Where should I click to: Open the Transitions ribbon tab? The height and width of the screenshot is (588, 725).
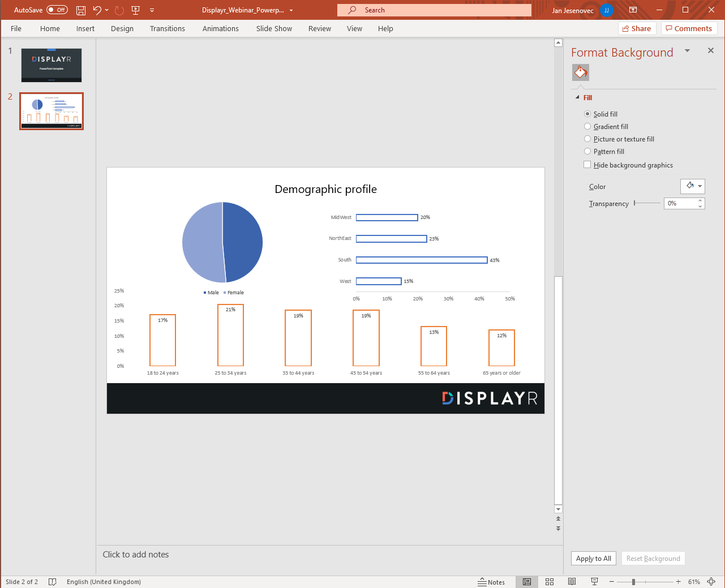coord(167,29)
